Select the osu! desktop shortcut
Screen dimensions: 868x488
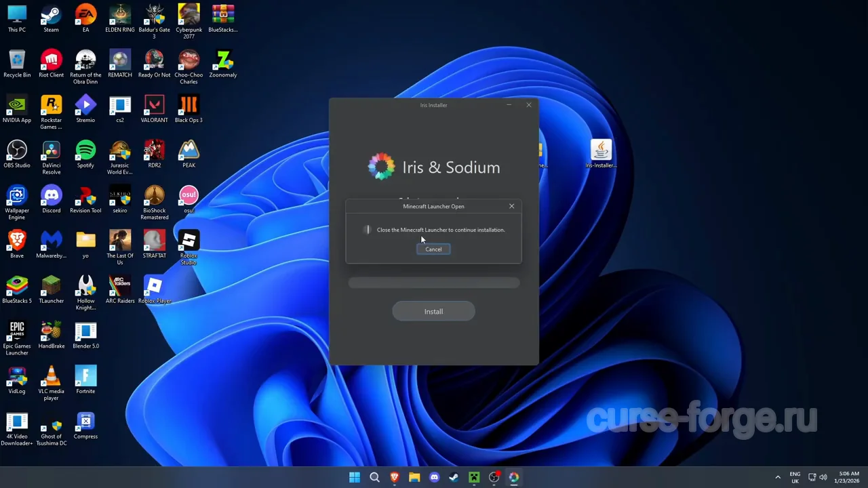189,200
